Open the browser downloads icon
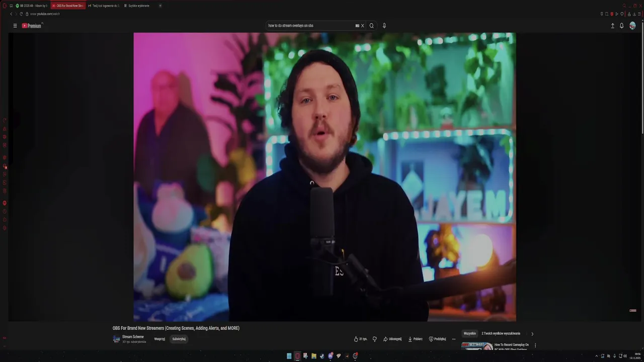Screen dimensions: 644x362 pos(634,14)
